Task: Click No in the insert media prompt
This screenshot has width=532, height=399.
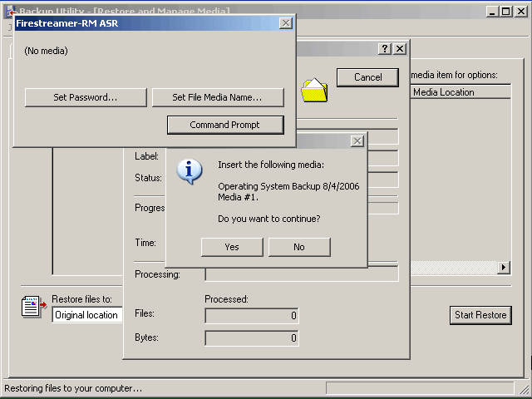Action: pyautogui.click(x=299, y=247)
